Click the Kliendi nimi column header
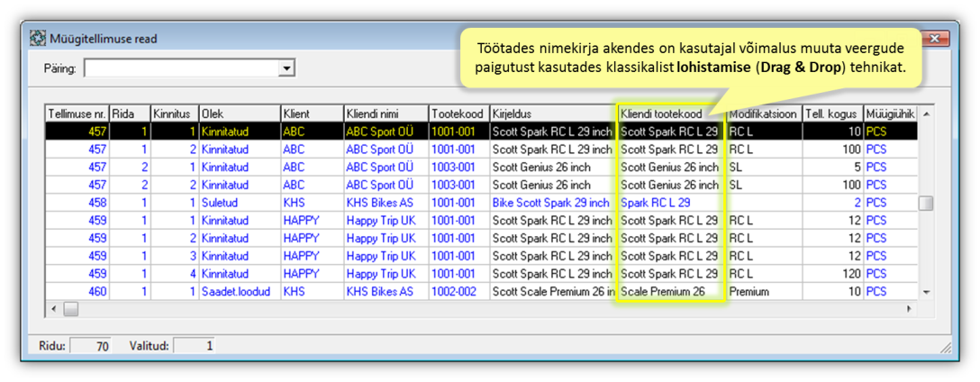Image resolution: width=980 pixels, height=382 pixels. (x=386, y=114)
